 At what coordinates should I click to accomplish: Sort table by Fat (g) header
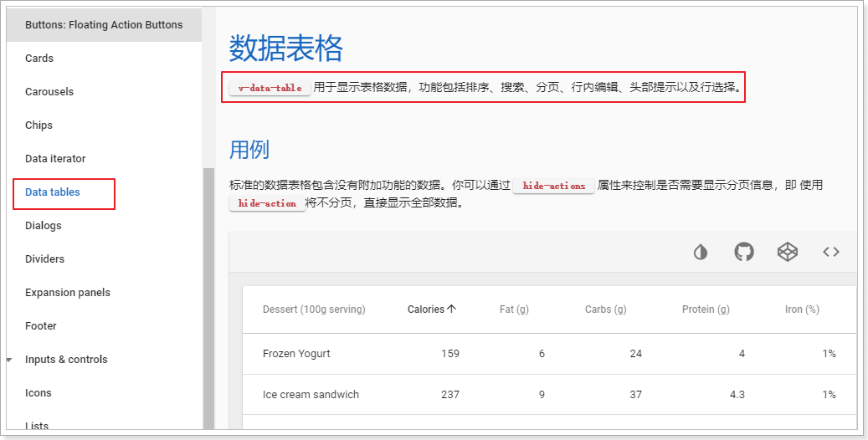click(514, 310)
